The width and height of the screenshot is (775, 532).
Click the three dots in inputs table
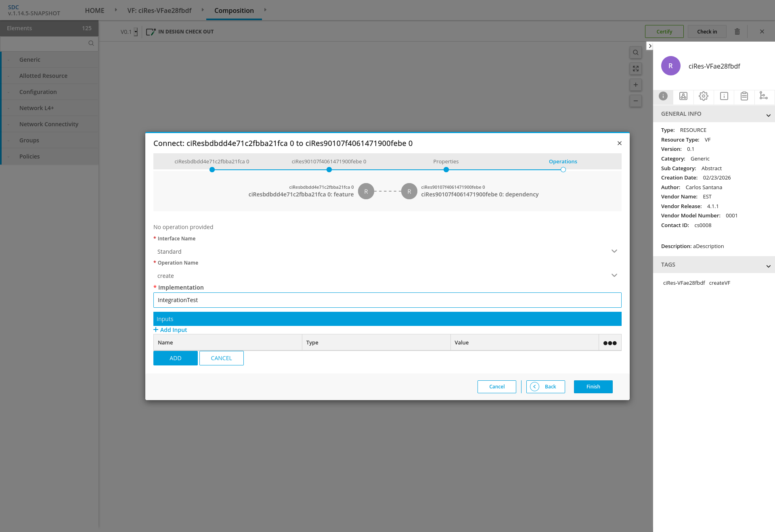(610, 343)
